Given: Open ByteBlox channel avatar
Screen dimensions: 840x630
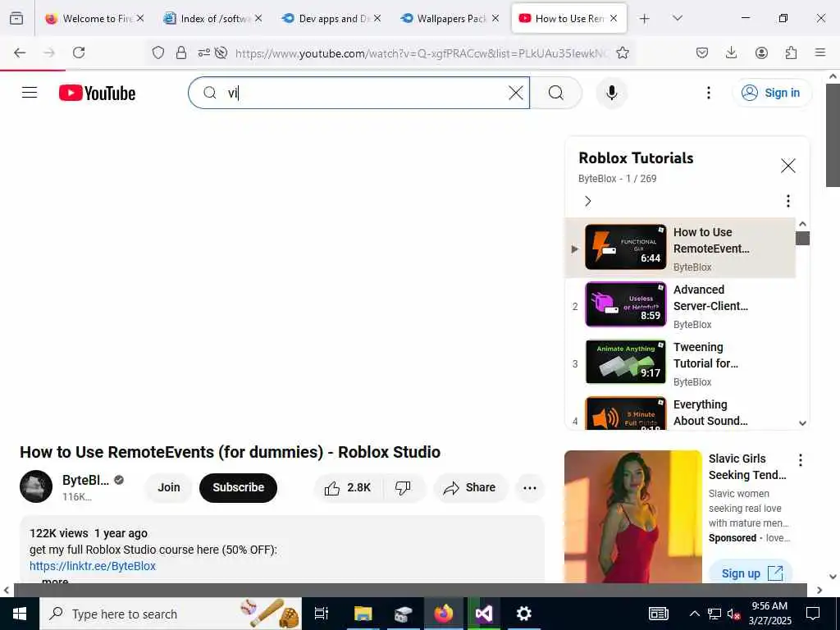Looking at the screenshot, I should (36, 486).
